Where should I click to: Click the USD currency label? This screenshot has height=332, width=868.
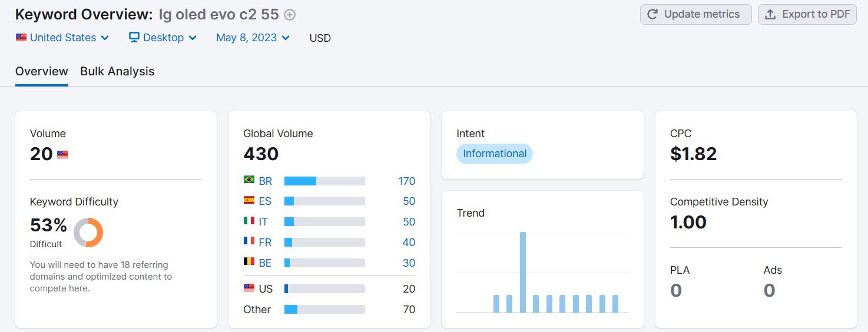click(x=320, y=38)
